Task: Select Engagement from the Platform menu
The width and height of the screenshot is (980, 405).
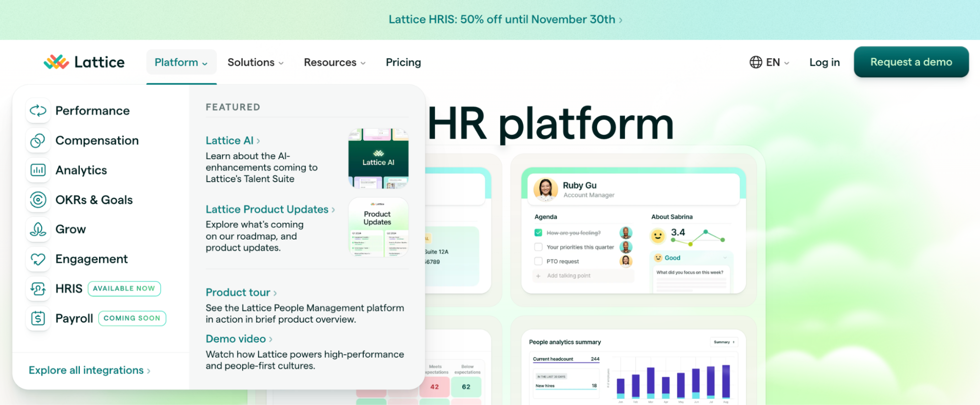Action: pyautogui.click(x=92, y=259)
